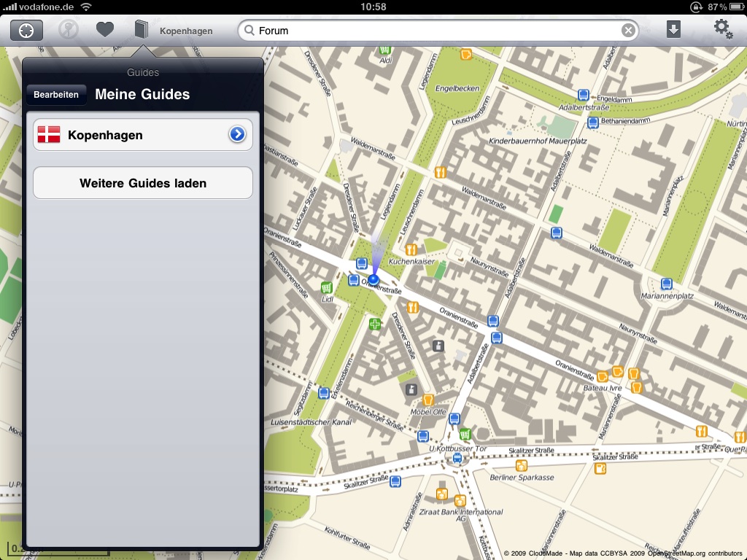Tap the guides book icon
747x560 pixels.
click(142, 30)
